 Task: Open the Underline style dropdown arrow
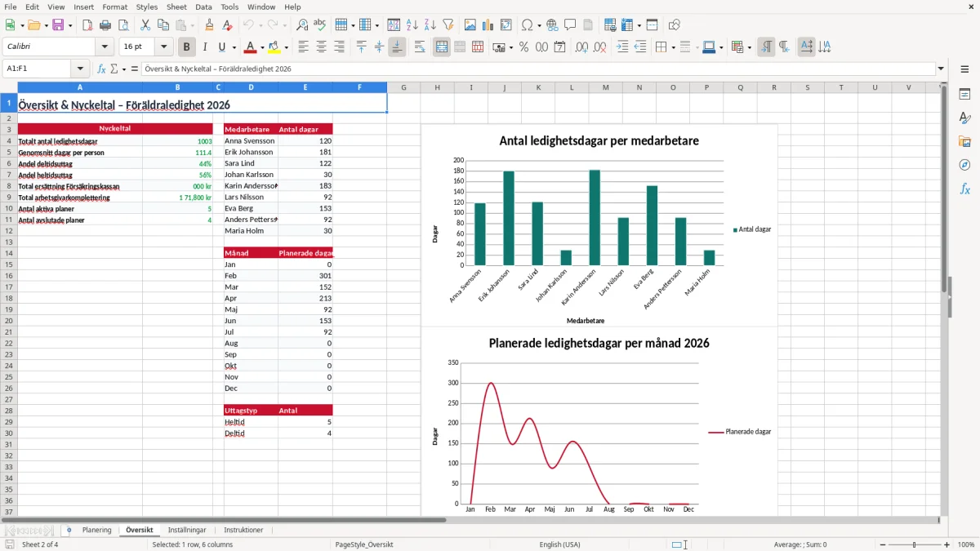point(234,47)
